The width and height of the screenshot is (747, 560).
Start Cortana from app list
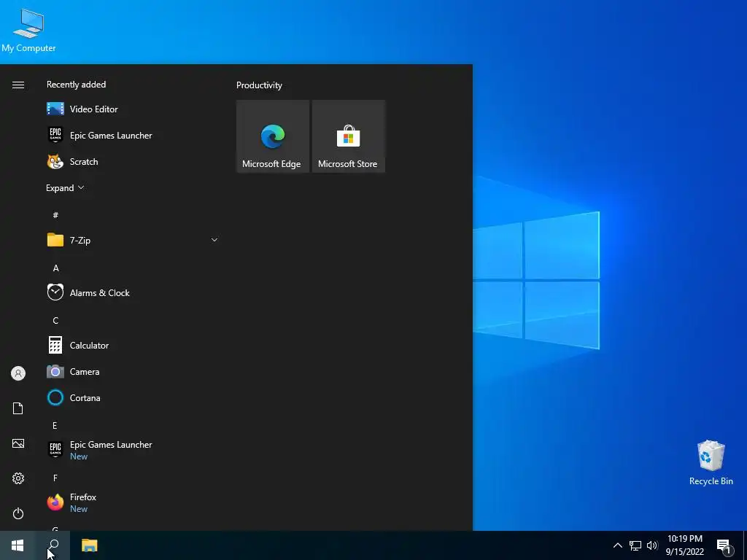[133, 397]
